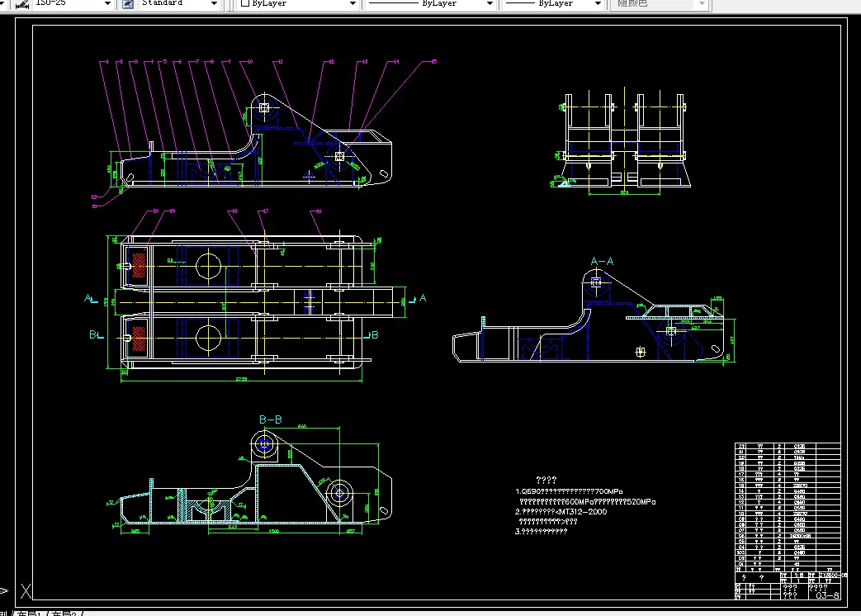Click the upper red hatched block in plan view
The height and width of the screenshot is (616, 861).
point(139,265)
